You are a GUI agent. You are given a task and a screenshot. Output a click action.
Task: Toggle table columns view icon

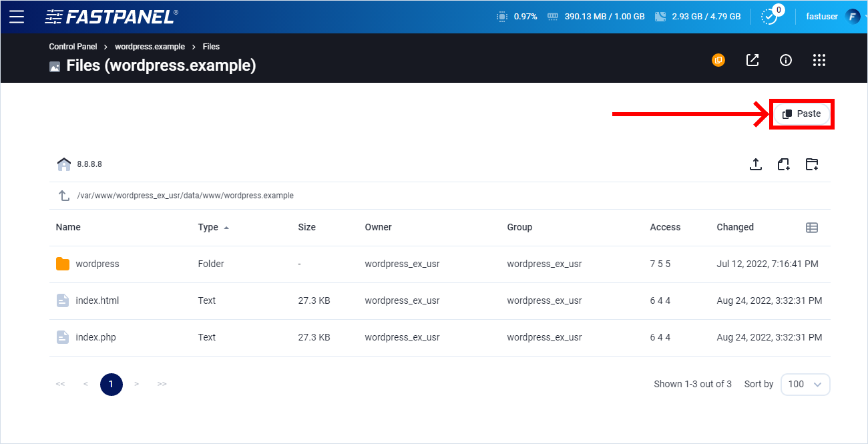pyautogui.click(x=812, y=228)
